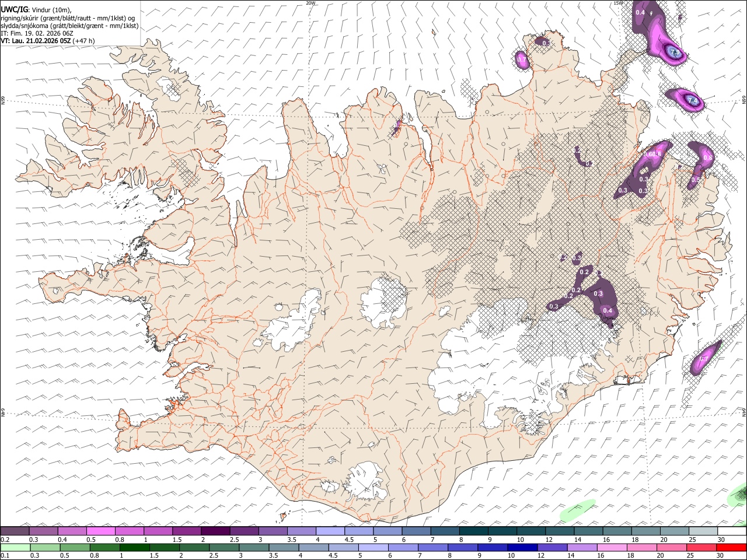
Task: Choose the deep blue bottom-row swatch at 10
Action: [x=522, y=548]
